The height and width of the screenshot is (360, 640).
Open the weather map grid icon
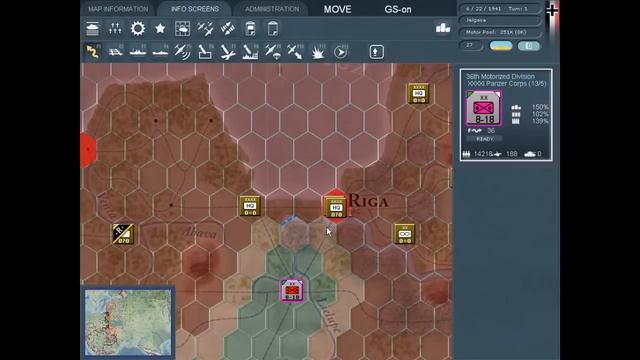click(182, 29)
